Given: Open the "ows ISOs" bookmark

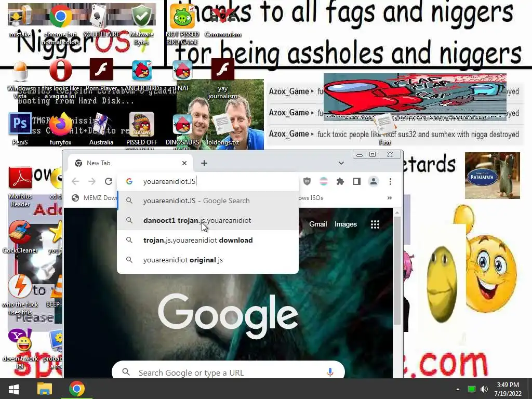Looking at the screenshot, I should click(x=311, y=198).
